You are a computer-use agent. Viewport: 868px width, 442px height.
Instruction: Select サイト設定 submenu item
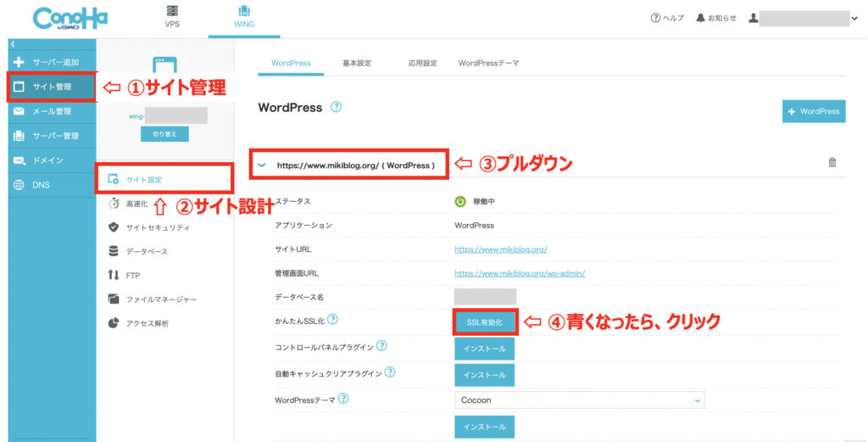164,180
